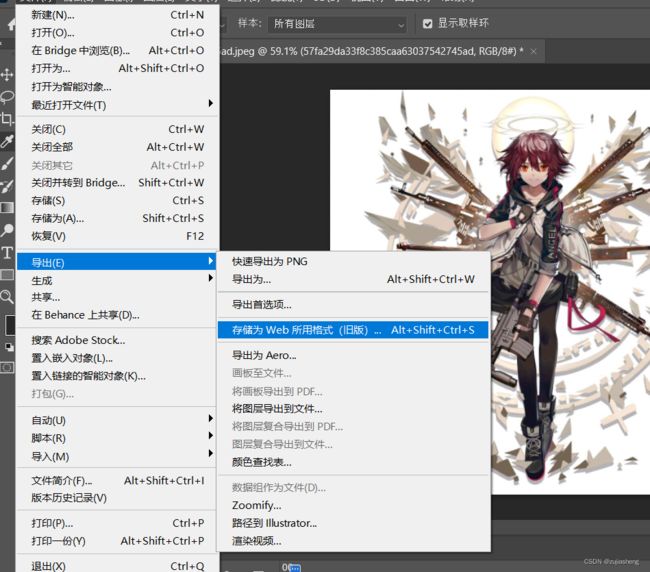Choose 退出(X) menu entry
This screenshot has height=572, width=650.
117,566
